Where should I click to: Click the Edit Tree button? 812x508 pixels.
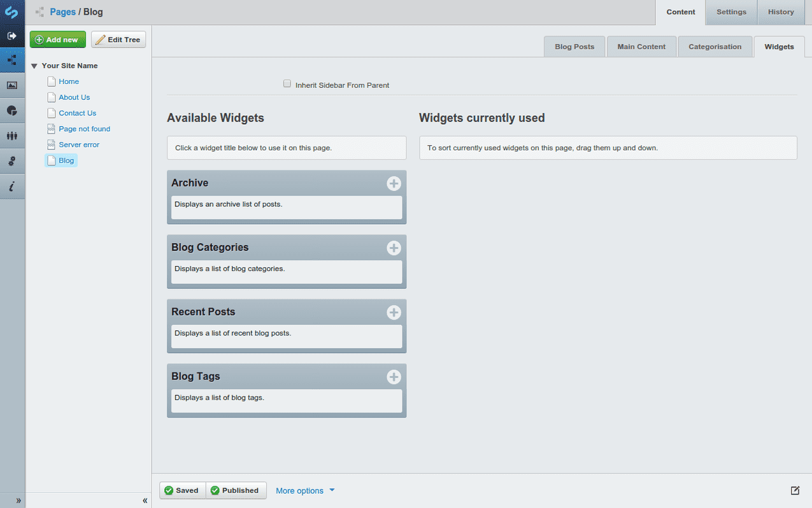point(118,39)
